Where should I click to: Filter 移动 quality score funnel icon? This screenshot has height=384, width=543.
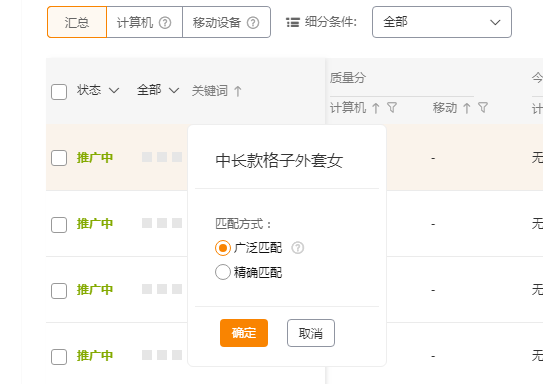click(x=483, y=107)
